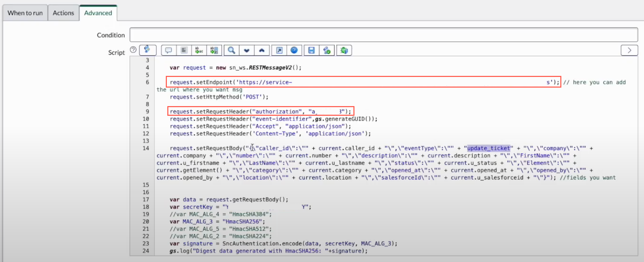Expand the next match chevron down arrow
Image resolution: width=644 pixels, height=262 pixels.
pyautogui.click(x=246, y=50)
